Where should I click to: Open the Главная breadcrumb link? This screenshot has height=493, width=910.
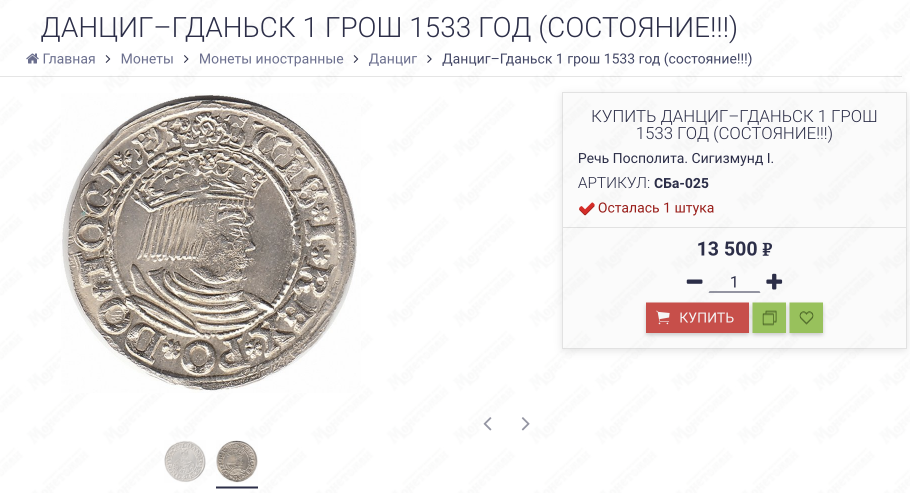(68, 59)
